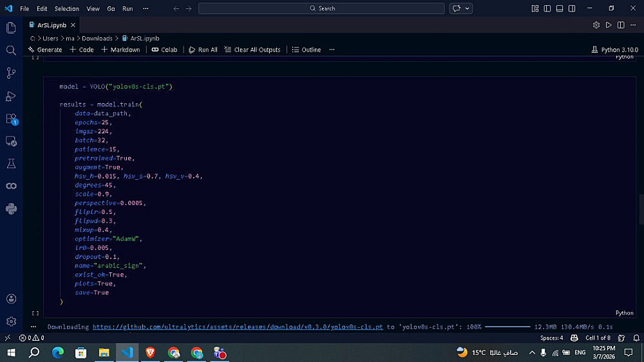
Task: Open notebook toolbar more actions
Action: [x=332, y=50]
